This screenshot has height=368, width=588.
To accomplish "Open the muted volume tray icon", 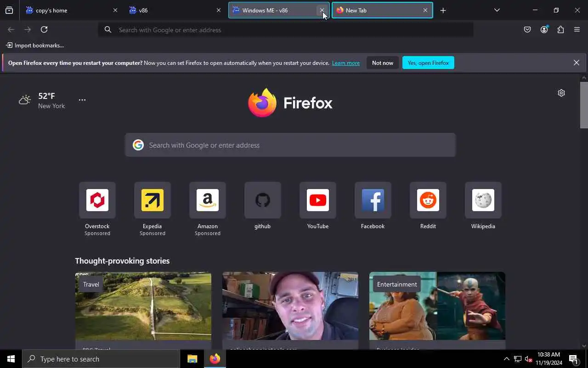I will coord(528,359).
